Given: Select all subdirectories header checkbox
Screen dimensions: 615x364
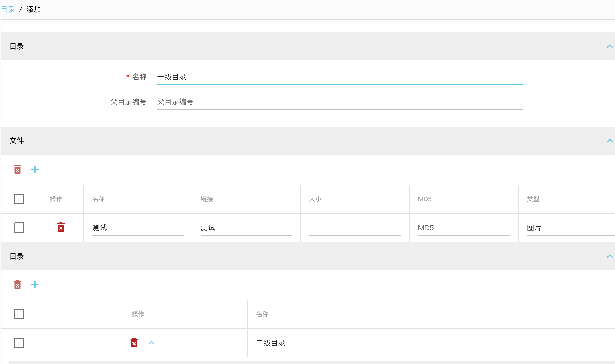Looking at the screenshot, I should pyautogui.click(x=19, y=314).
